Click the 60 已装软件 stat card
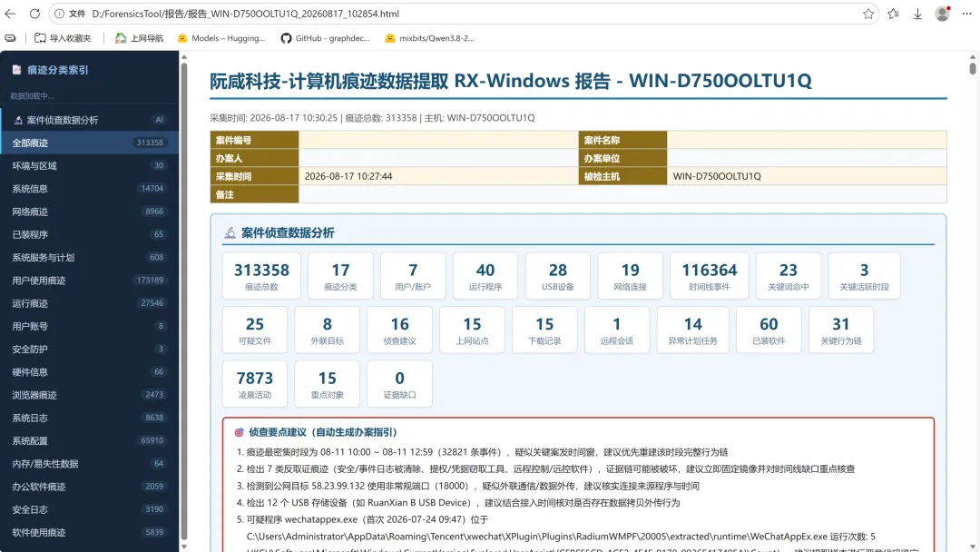 (x=769, y=330)
